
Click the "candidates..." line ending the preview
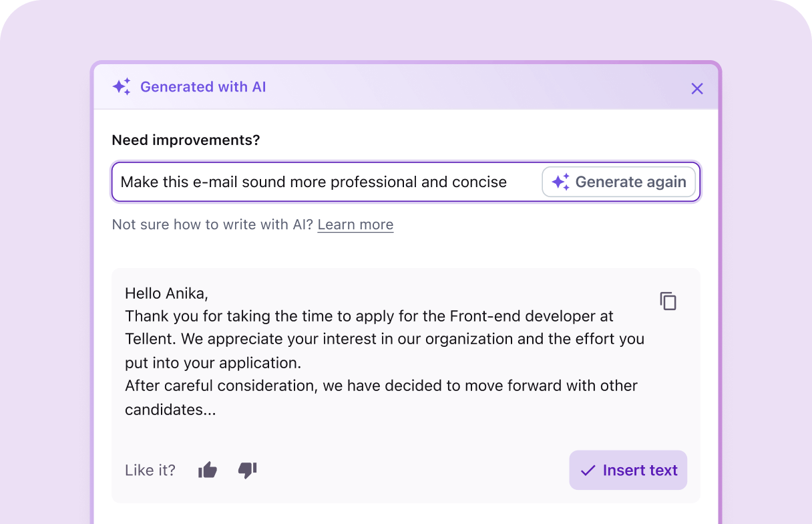(170, 409)
